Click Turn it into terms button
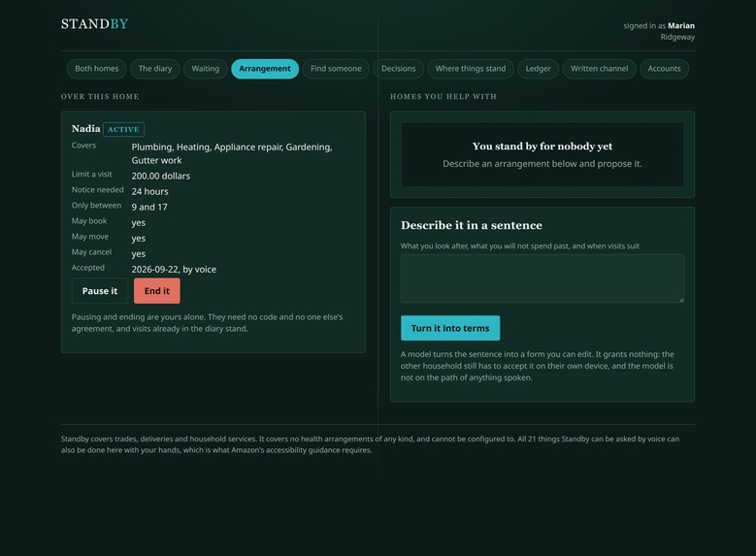 tap(450, 328)
